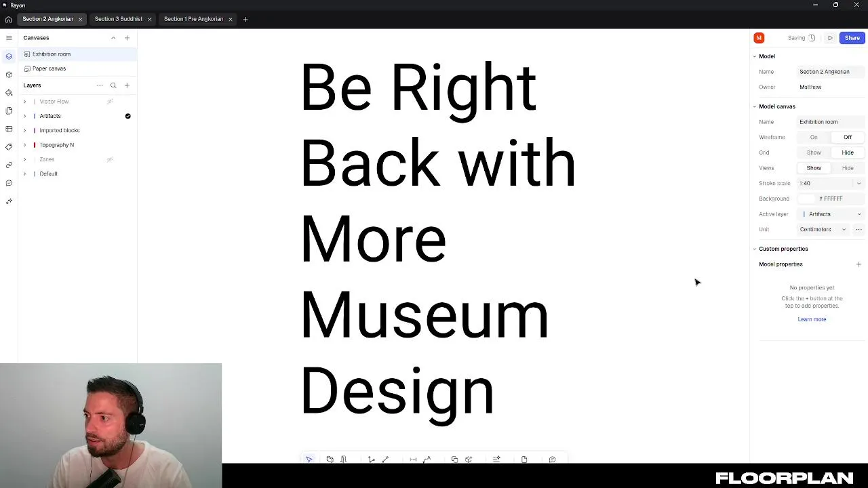868x488 pixels.
Task: Open the sparkle AI icon in sidebar
Action: [9, 201]
